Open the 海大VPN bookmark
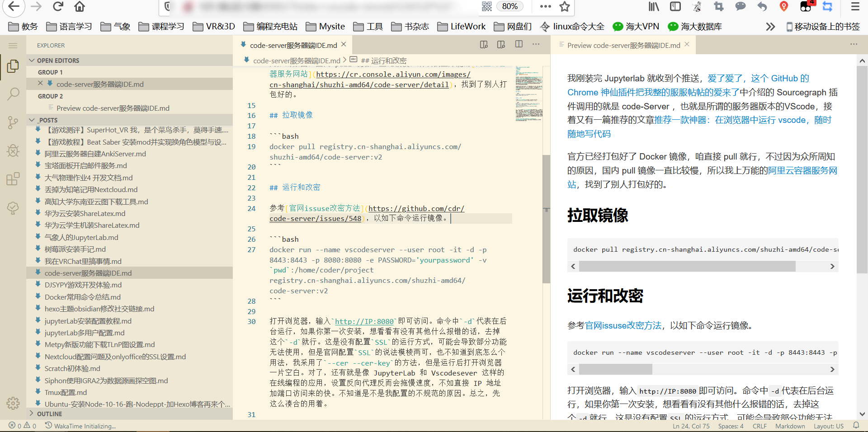The width and height of the screenshot is (868, 432). [x=636, y=27]
